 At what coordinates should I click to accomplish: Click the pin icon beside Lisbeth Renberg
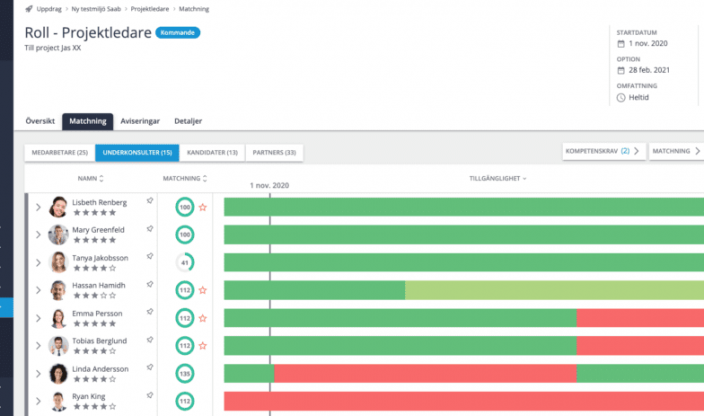tap(150, 201)
